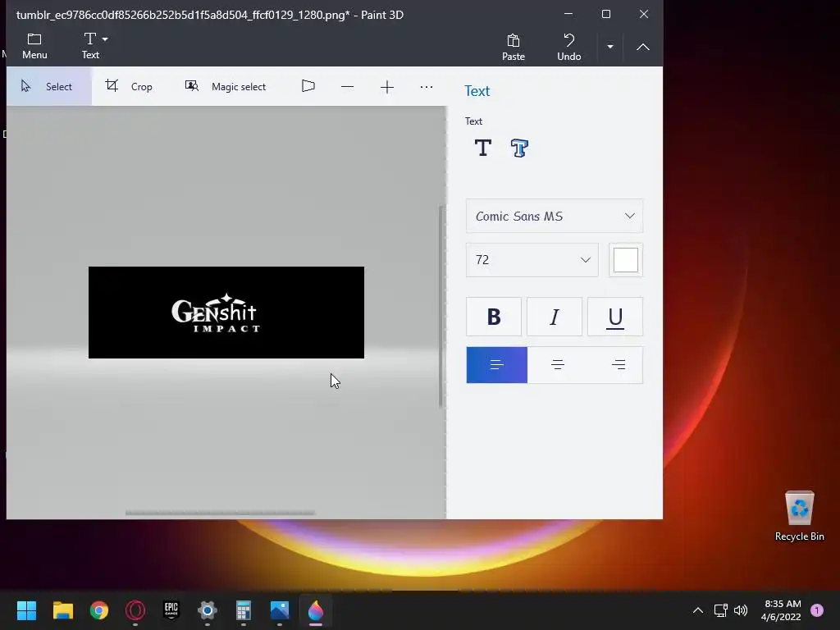Open the more options ellipsis

pyautogui.click(x=427, y=87)
